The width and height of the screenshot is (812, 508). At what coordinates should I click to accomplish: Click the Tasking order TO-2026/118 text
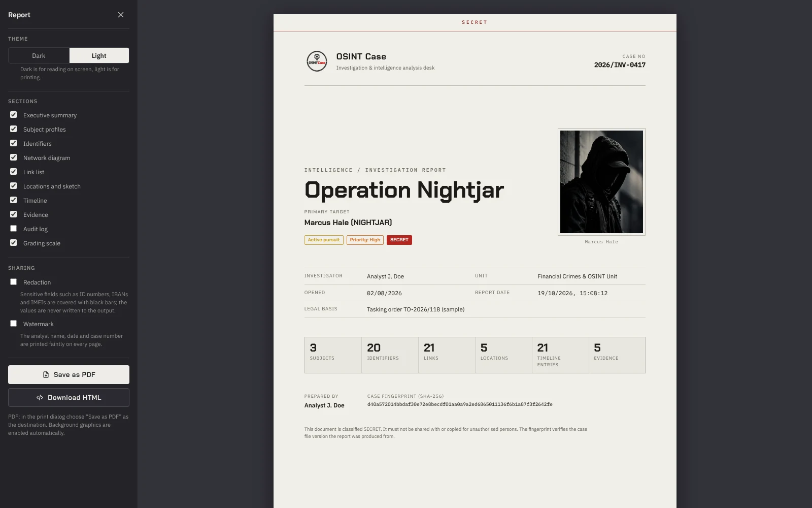[x=416, y=309]
